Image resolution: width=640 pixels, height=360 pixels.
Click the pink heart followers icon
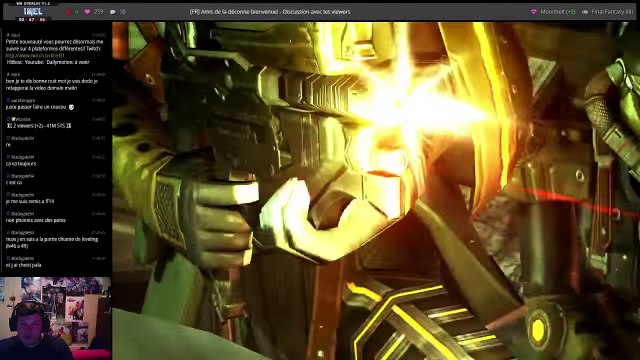(87, 12)
